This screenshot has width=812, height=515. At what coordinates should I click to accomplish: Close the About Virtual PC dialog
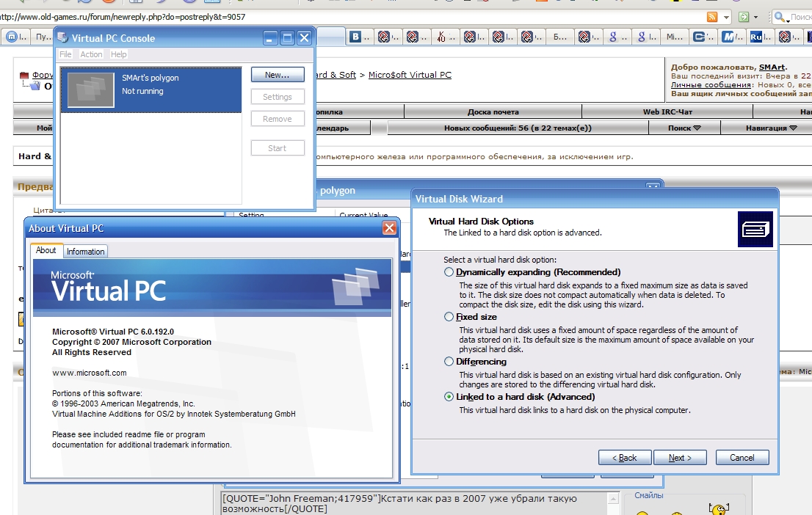(389, 227)
